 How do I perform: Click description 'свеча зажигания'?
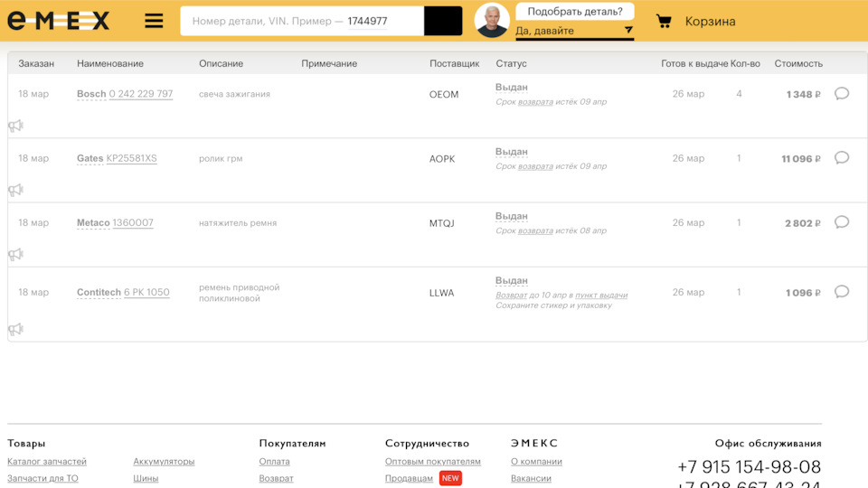[235, 94]
